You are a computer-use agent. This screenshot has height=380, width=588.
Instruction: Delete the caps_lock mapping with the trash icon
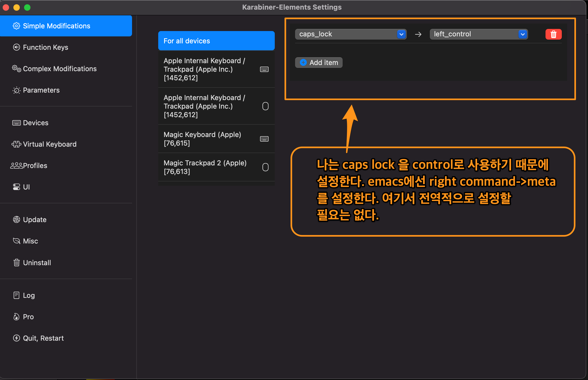[x=553, y=34]
